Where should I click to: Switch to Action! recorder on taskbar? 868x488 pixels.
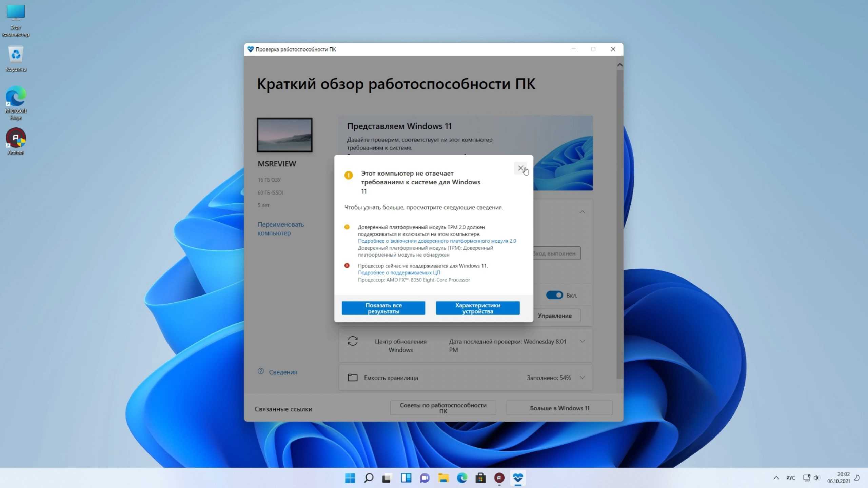tap(499, 478)
